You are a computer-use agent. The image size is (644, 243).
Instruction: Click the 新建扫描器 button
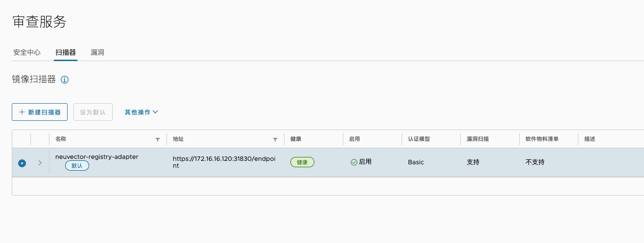point(40,112)
